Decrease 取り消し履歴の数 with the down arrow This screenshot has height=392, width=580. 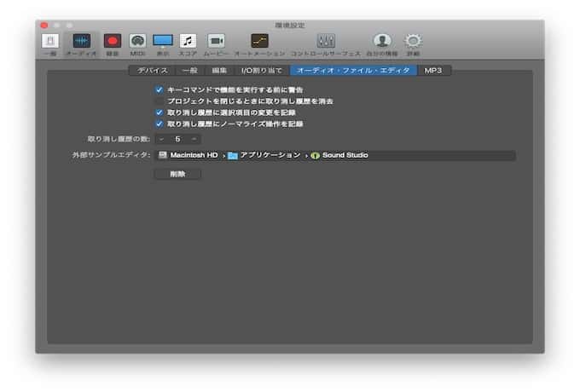(x=161, y=138)
